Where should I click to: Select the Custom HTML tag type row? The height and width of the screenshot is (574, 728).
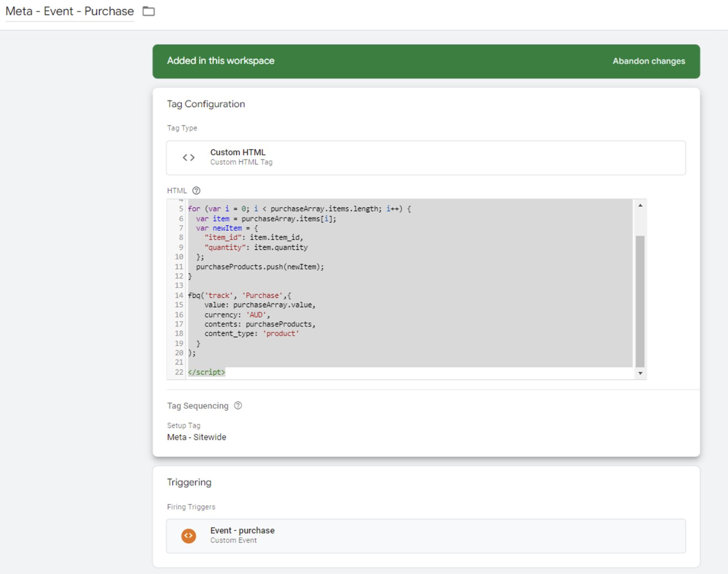(x=426, y=158)
